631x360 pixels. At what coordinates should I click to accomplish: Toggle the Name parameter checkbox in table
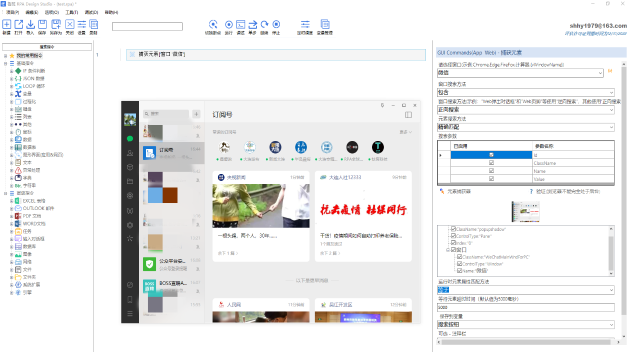tap(491, 171)
